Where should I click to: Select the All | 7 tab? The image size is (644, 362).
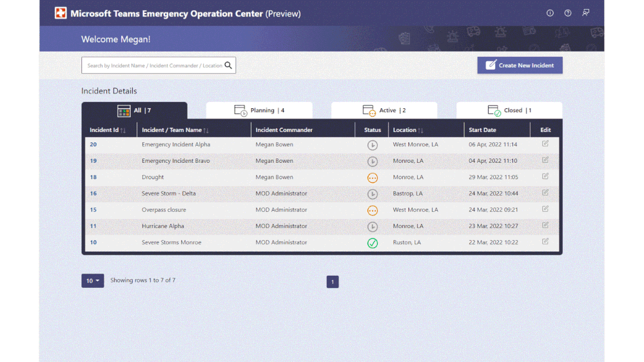click(x=134, y=110)
